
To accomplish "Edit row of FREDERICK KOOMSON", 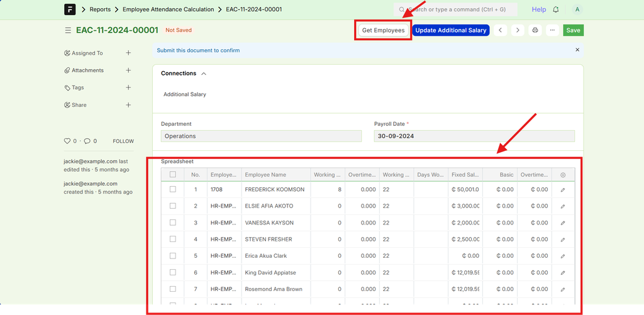I will coord(563,190).
